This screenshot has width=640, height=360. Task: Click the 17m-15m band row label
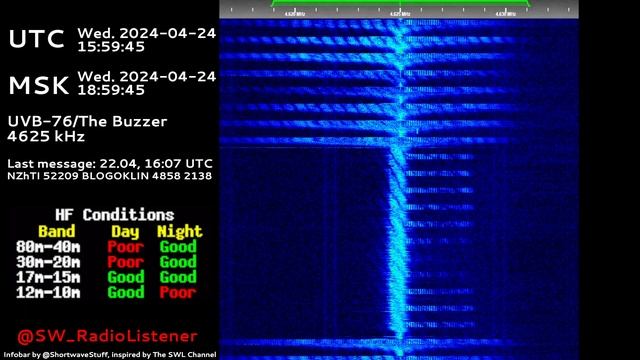pos(48,278)
